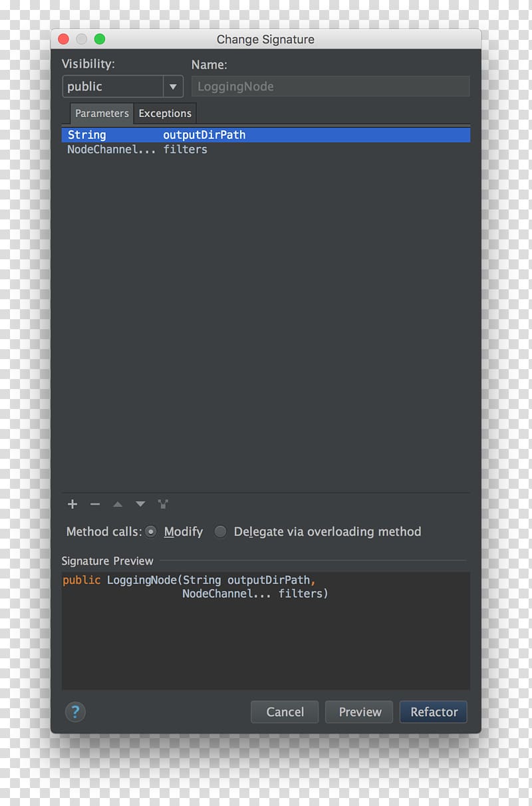Move the parameter up with the up arrow
Screen dimensions: 532x806
pos(118,504)
